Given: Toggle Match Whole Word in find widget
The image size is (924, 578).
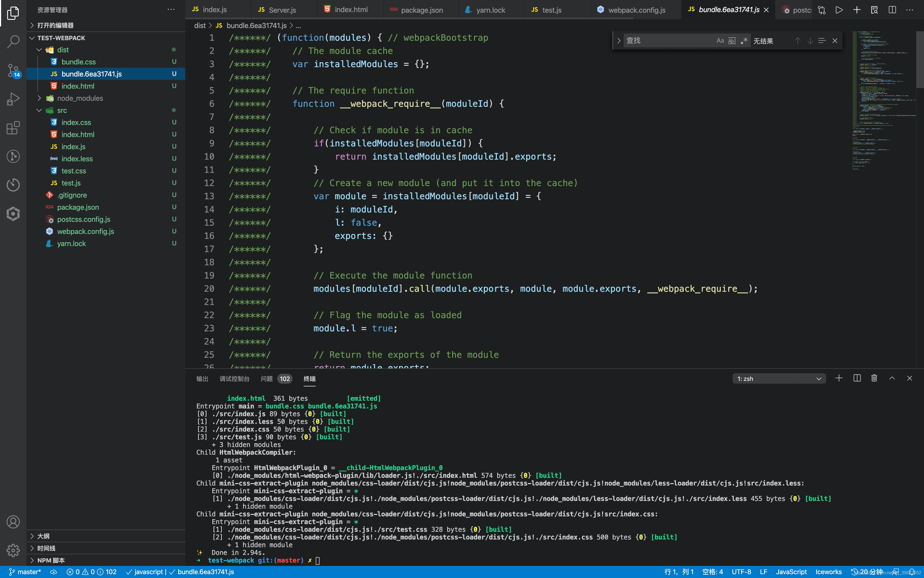Looking at the screenshot, I should point(732,40).
